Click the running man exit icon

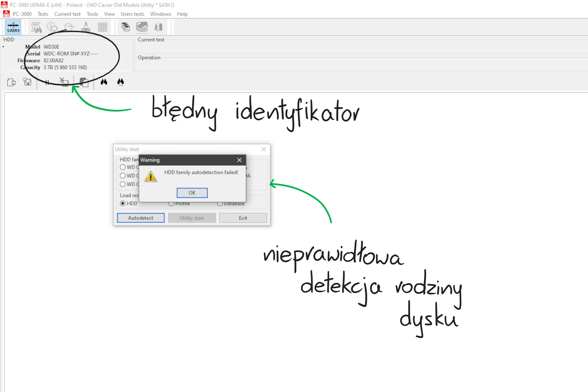click(x=158, y=27)
